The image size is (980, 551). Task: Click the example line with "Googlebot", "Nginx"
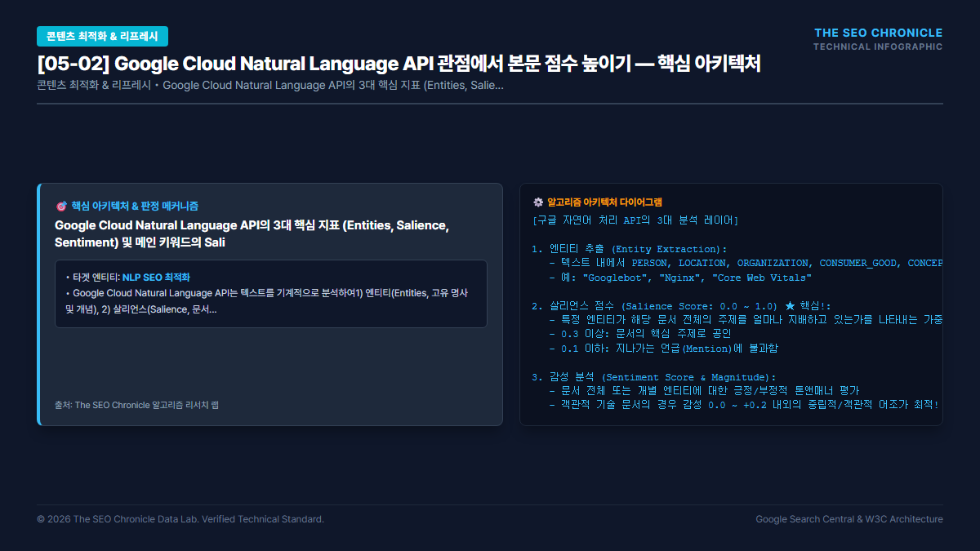680,278
